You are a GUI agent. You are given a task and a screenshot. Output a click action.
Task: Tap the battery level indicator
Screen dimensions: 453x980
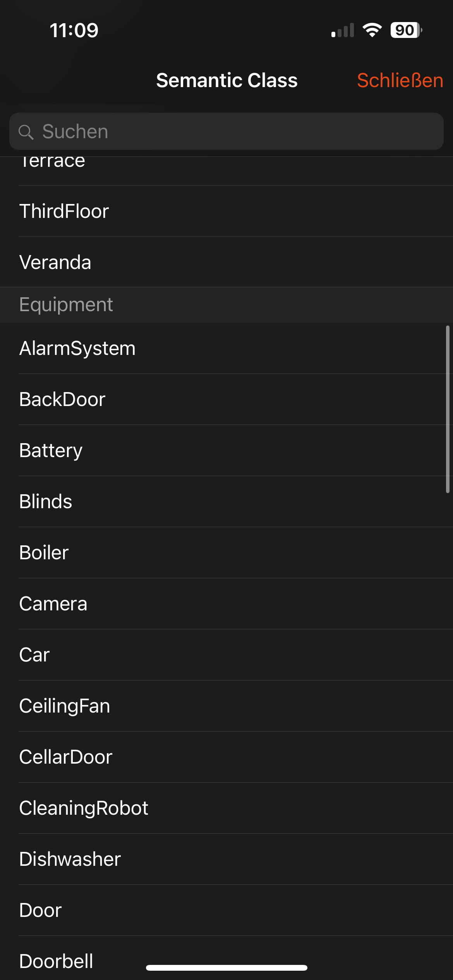pyautogui.click(x=406, y=30)
